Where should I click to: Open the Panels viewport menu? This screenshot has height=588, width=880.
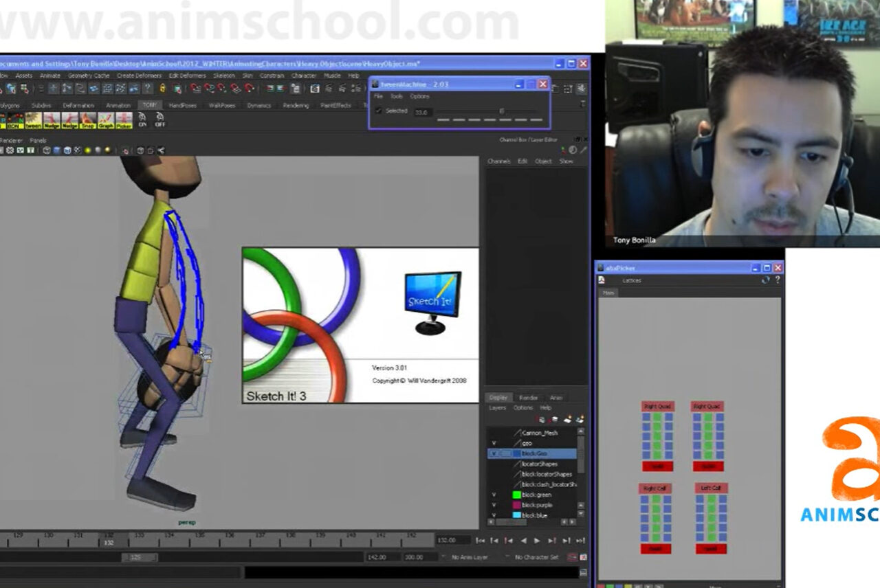pos(38,141)
